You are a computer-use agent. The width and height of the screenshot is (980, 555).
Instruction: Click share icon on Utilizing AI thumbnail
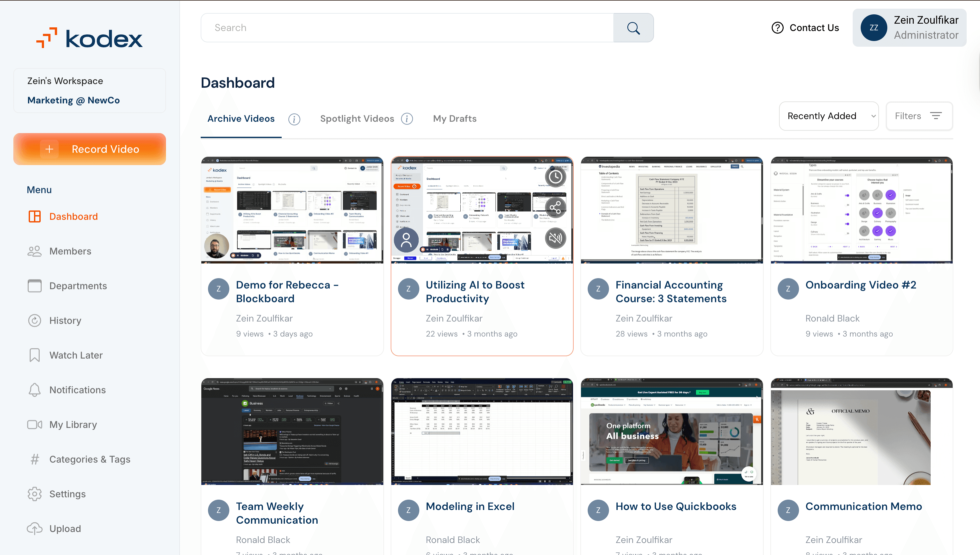[555, 207]
